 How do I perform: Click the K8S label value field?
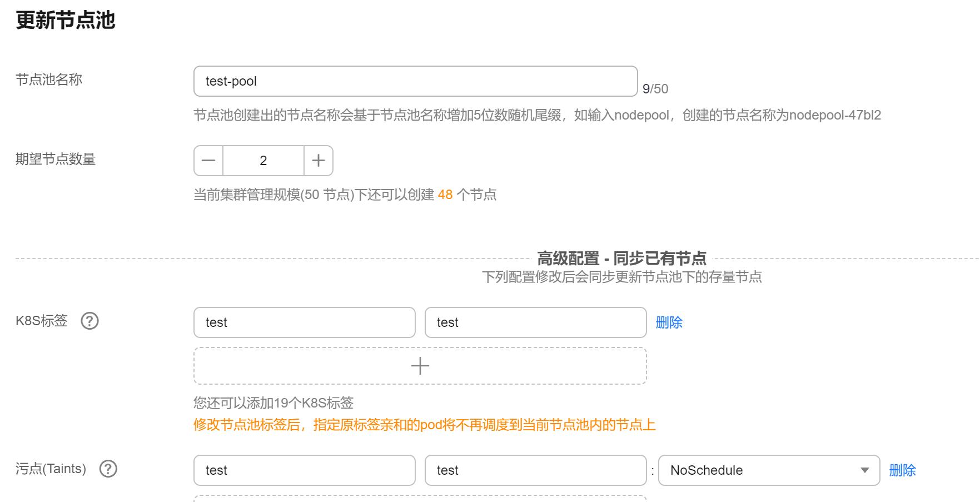click(535, 322)
